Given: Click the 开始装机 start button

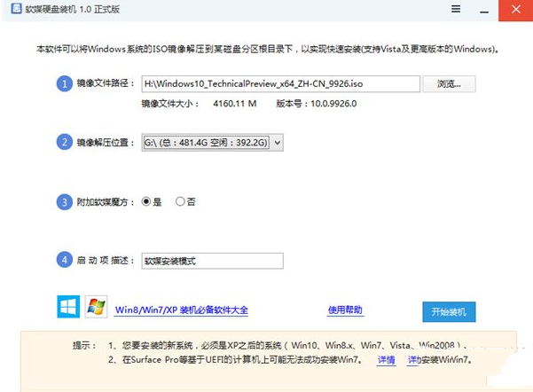Looking at the screenshot, I should coord(449,312).
